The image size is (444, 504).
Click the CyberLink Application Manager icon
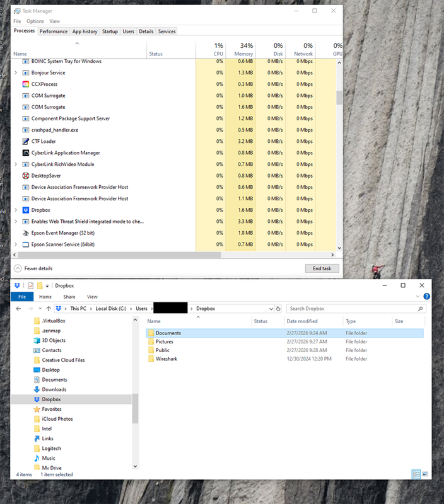point(26,152)
